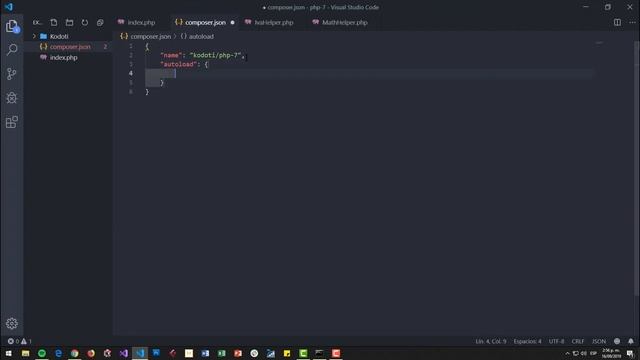This screenshot has height=360, width=640.
Task: Open the Windows Start menu
Action: 9,353
